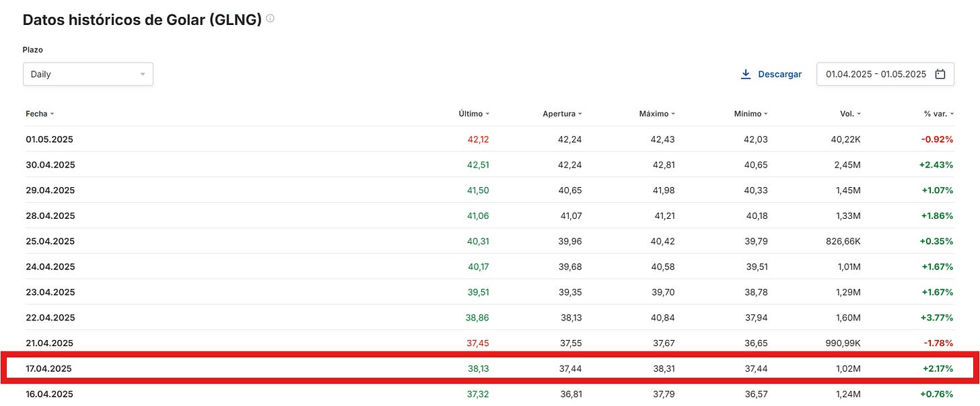Click the volume value 990,99K

coord(843,343)
